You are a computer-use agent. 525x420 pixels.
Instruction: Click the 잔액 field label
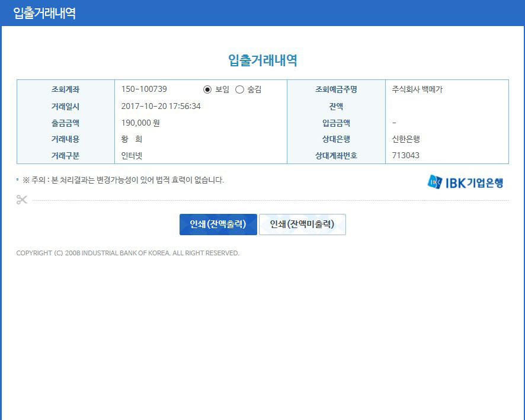pos(336,107)
